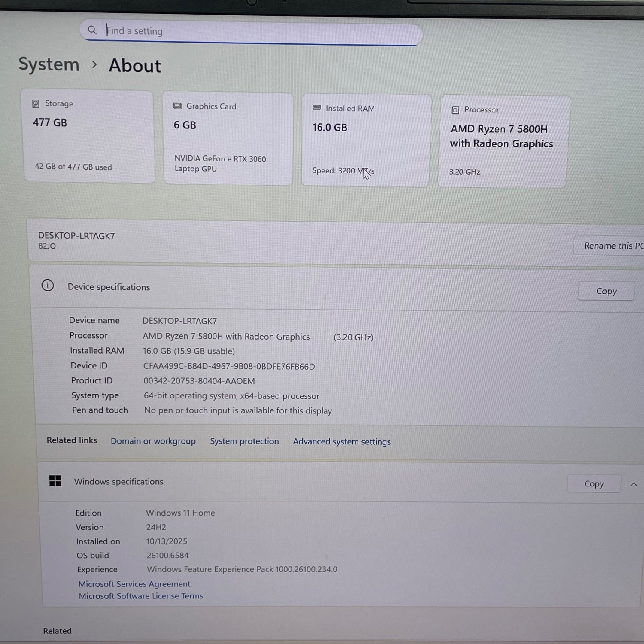Open the Storage 477 GB card
644x644 pixels.
coord(88,137)
